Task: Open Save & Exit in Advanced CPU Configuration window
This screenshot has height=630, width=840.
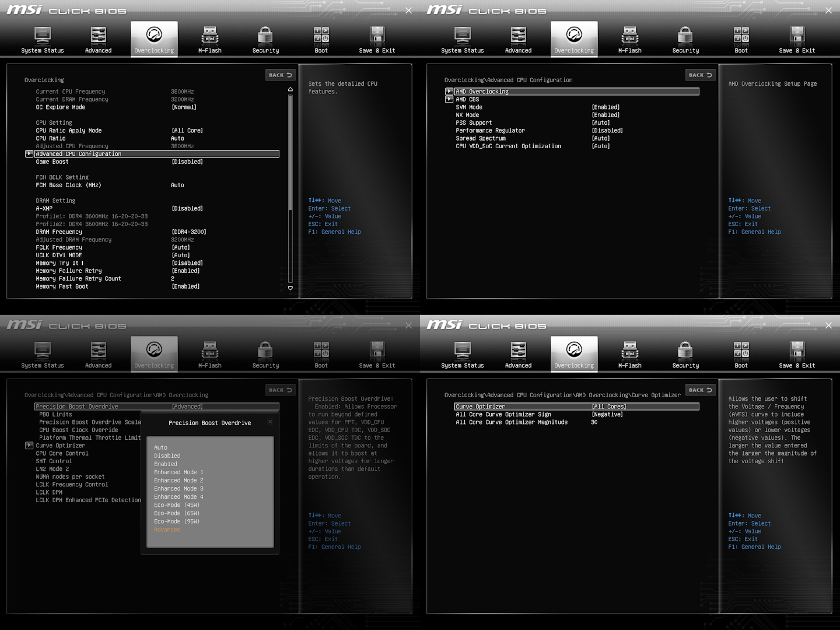Action: point(797,40)
